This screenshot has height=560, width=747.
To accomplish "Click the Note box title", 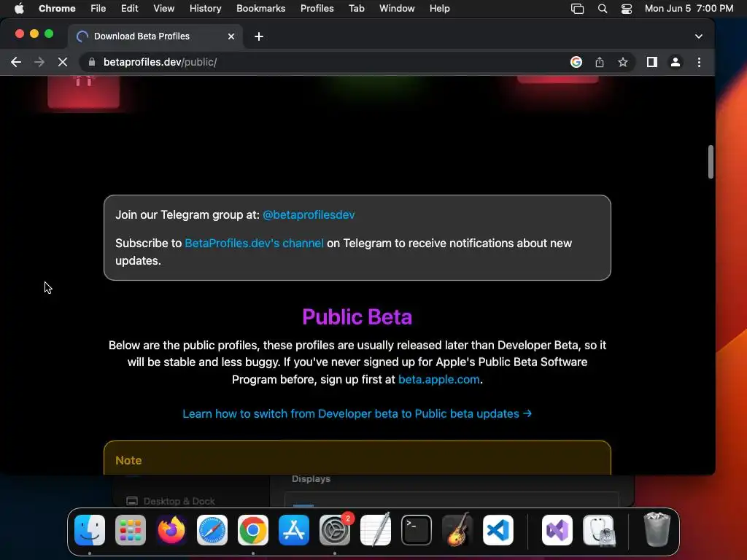I will point(128,461).
